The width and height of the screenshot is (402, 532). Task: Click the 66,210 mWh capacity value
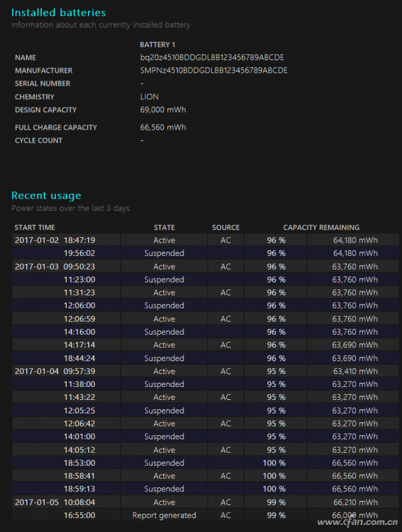pos(355,502)
